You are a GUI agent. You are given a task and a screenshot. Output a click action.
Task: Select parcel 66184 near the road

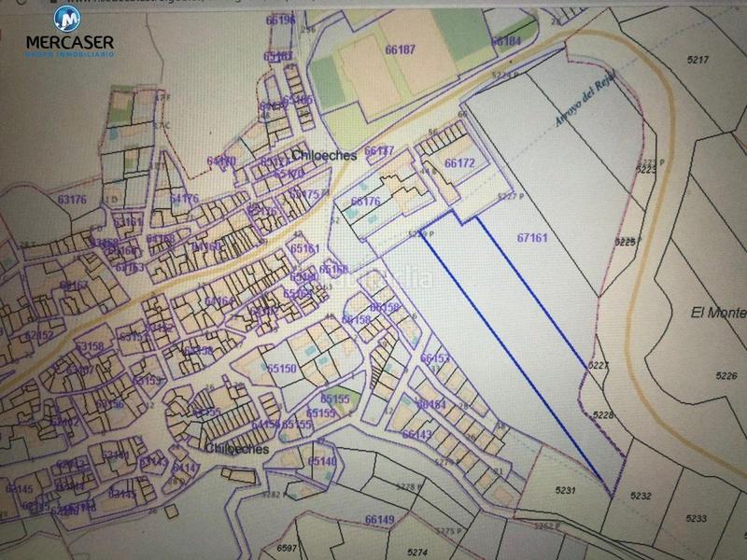pos(505,41)
